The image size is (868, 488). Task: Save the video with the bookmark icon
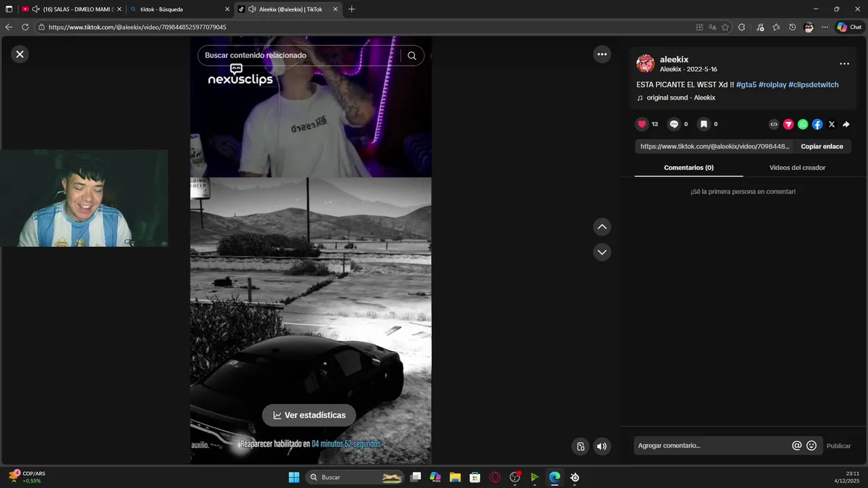[704, 124]
